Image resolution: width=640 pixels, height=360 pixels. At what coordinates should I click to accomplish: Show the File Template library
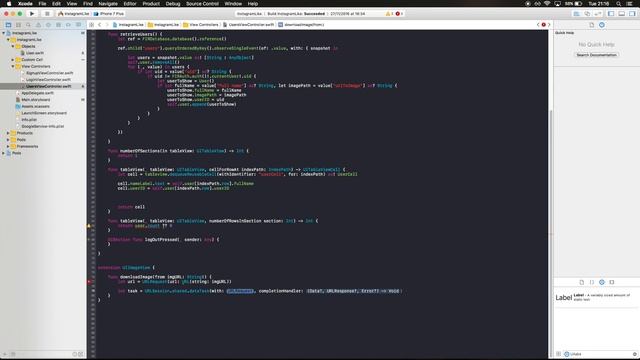coord(582,282)
